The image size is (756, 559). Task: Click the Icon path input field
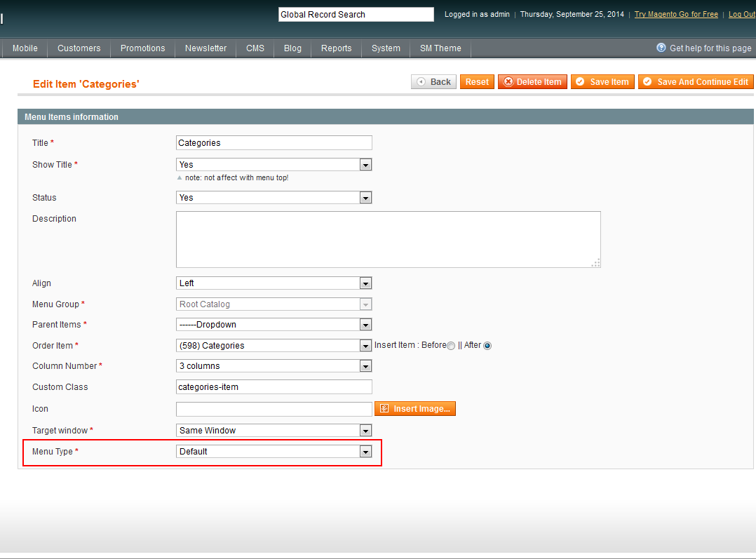(x=274, y=409)
